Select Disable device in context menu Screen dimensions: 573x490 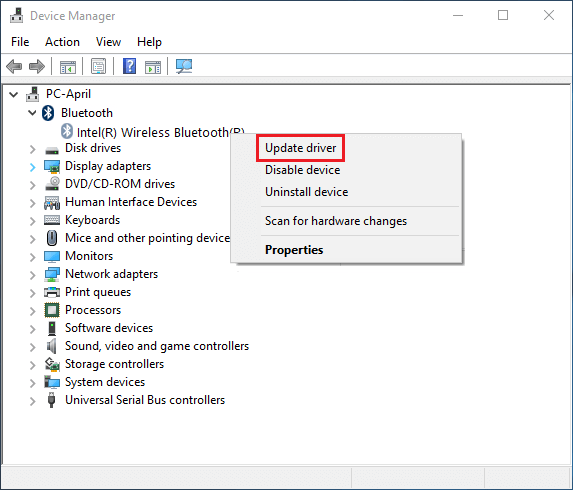pos(303,170)
